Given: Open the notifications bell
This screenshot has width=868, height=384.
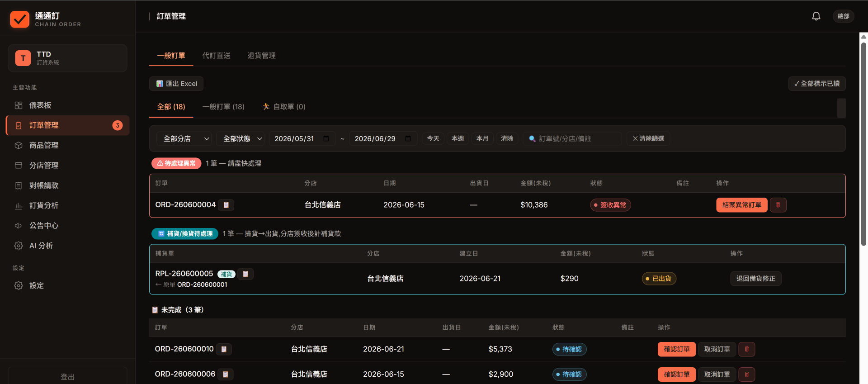Looking at the screenshot, I should pos(816,16).
